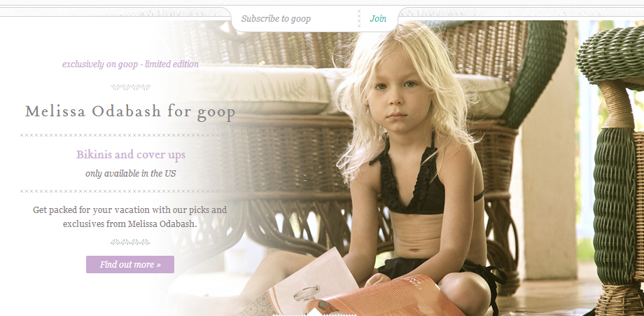Click the zigzag edge strip at banner bottom
Screen dimensions: 644x316
coord(314,315)
